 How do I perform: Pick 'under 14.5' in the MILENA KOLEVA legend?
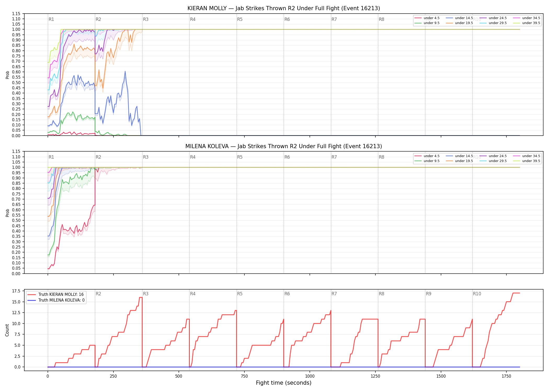point(460,156)
